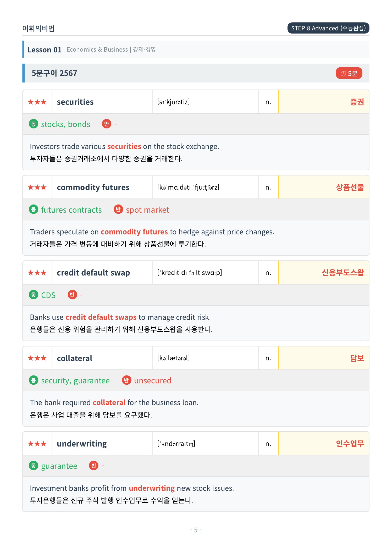The image size is (392, 557).
Task: Click the Korean meaning 담보 cell
Action: coord(324,358)
